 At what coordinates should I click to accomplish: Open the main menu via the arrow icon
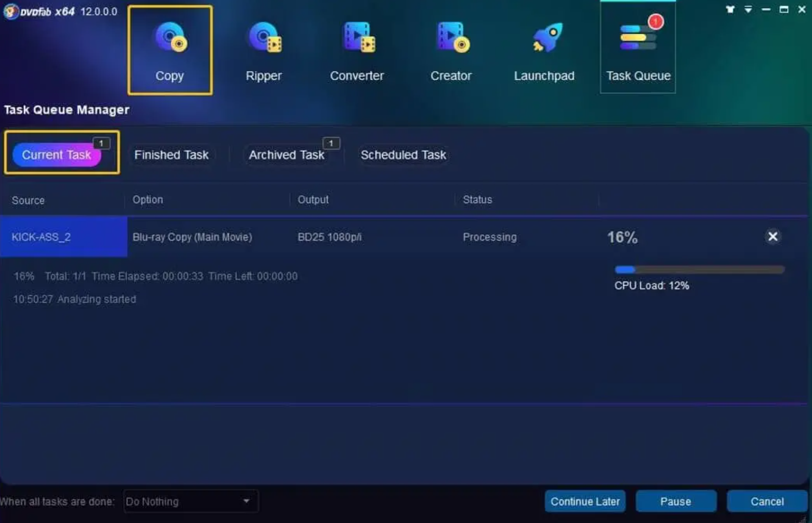748,9
